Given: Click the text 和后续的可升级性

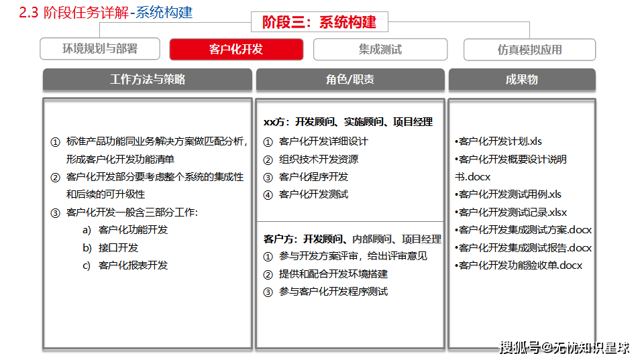Looking at the screenshot, I should [105, 194].
